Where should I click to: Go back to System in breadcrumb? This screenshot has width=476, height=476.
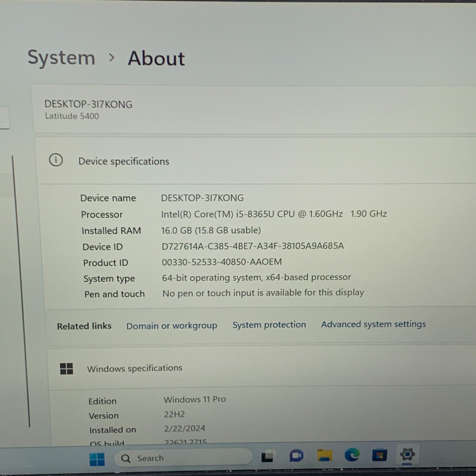coord(61,58)
